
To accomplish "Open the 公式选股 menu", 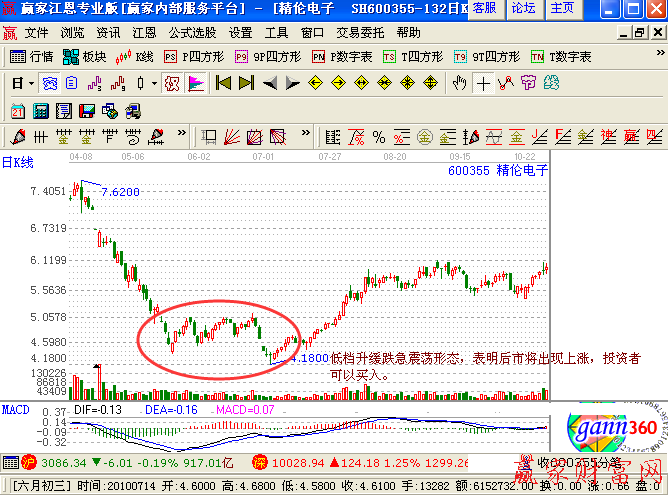I will point(193,33).
